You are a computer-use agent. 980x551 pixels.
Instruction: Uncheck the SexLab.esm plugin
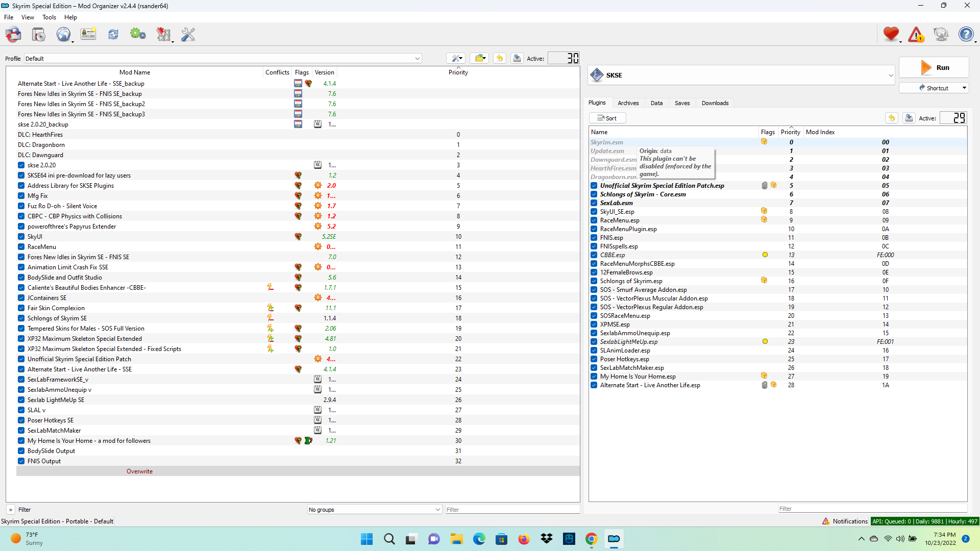tap(594, 203)
